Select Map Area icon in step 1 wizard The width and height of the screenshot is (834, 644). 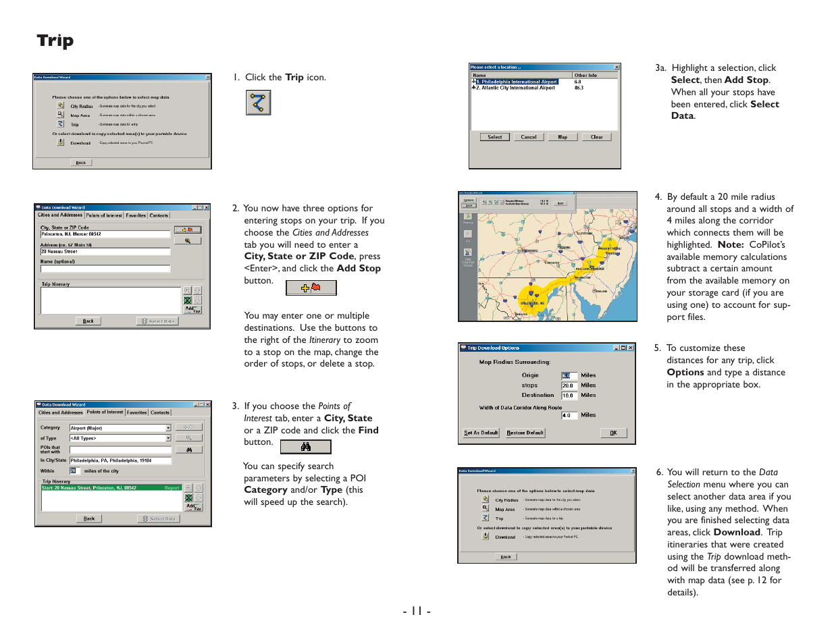61,115
